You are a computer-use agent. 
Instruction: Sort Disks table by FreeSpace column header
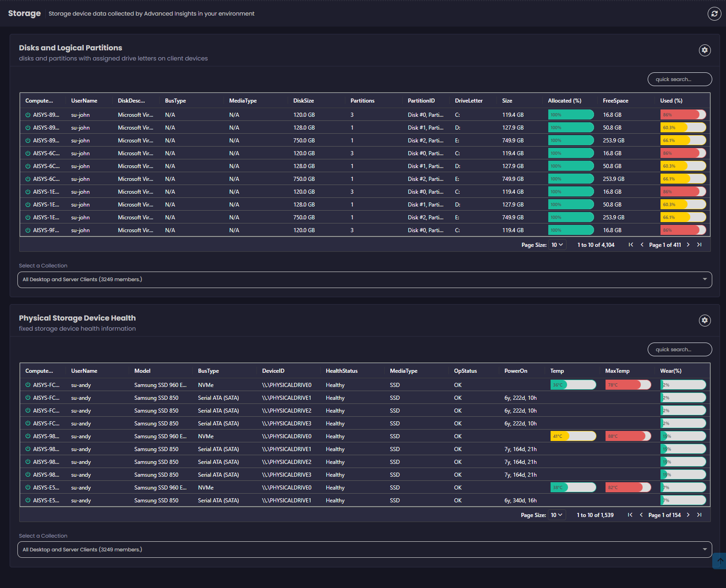[x=615, y=101]
